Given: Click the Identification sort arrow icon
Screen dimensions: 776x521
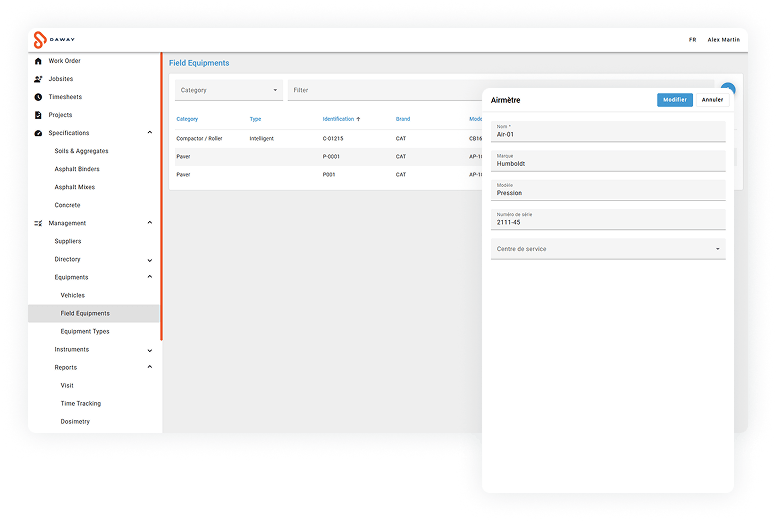Looking at the screenshot, I should (x=358, y=119).
